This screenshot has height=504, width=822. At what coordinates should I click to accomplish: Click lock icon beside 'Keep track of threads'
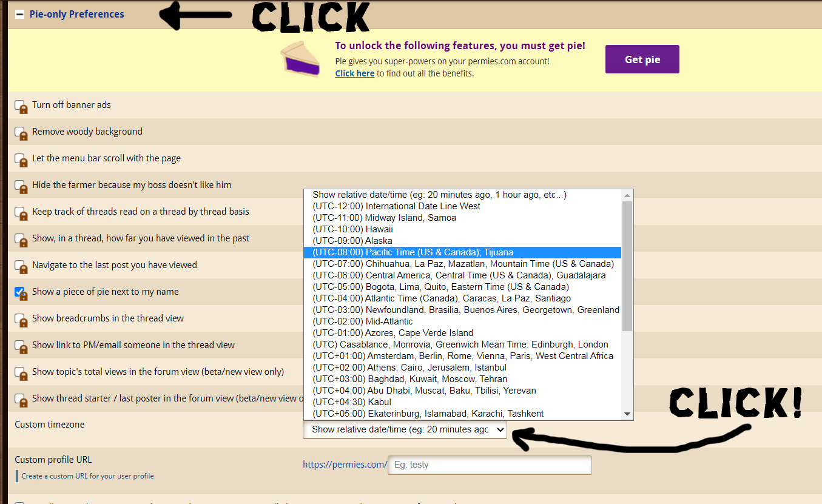coord(23,215)
